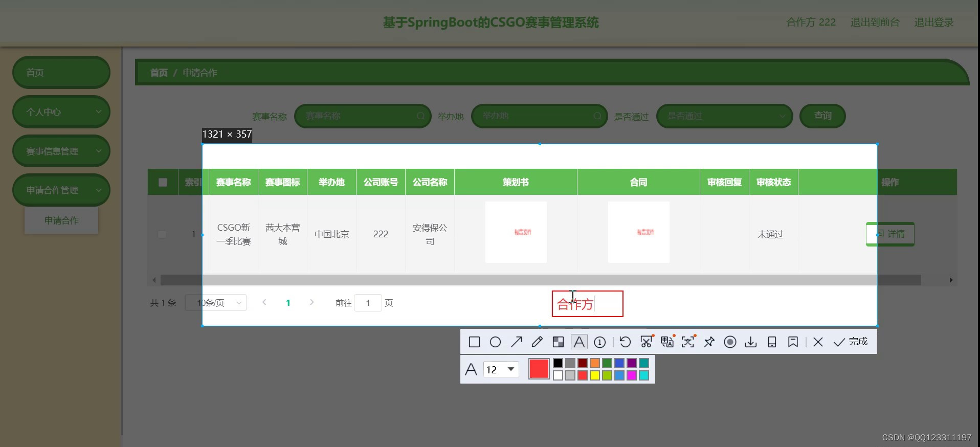
Task: Pick the cyan color swatch
Action: click(644, 375)
